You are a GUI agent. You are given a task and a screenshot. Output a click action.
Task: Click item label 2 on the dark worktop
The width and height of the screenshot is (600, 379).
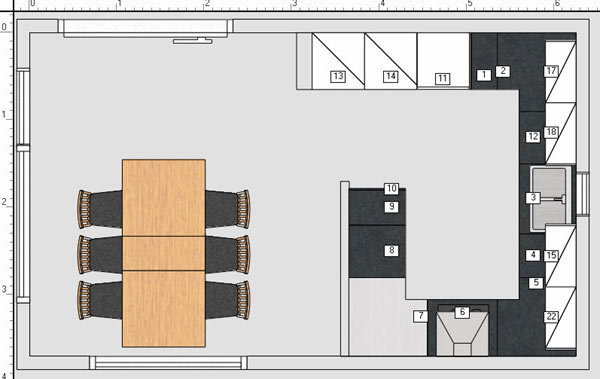(x=503, y=71)
